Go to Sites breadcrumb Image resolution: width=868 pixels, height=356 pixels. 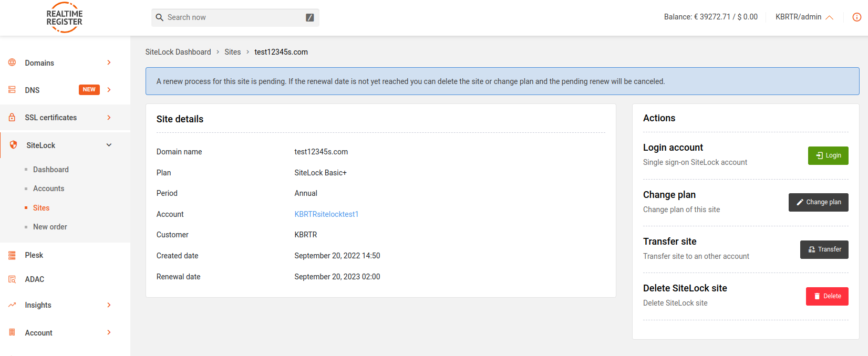click(233, 52)
